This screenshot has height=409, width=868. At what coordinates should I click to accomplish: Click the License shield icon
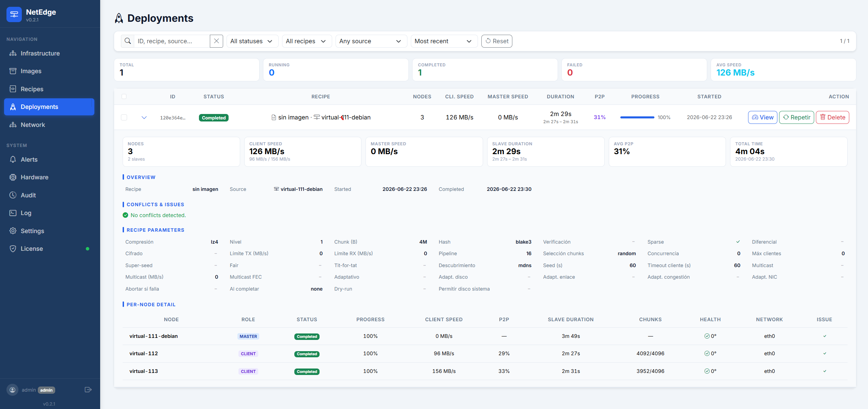pos(13,249)
